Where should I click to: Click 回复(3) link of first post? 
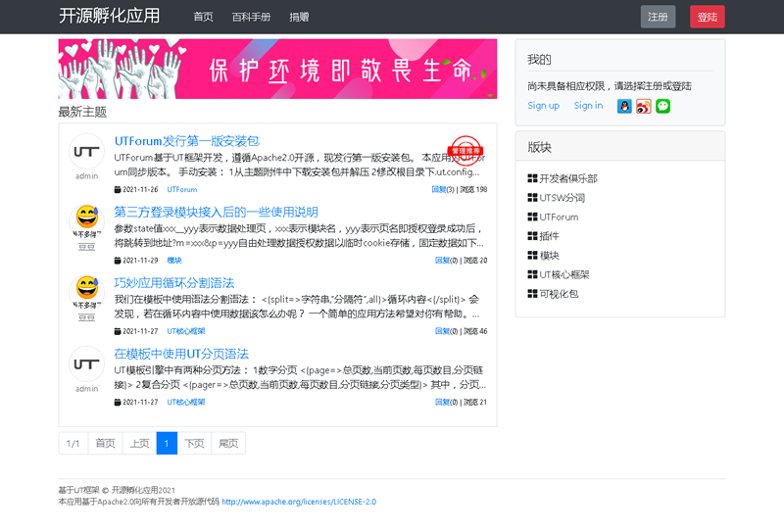tap(443, 189)
